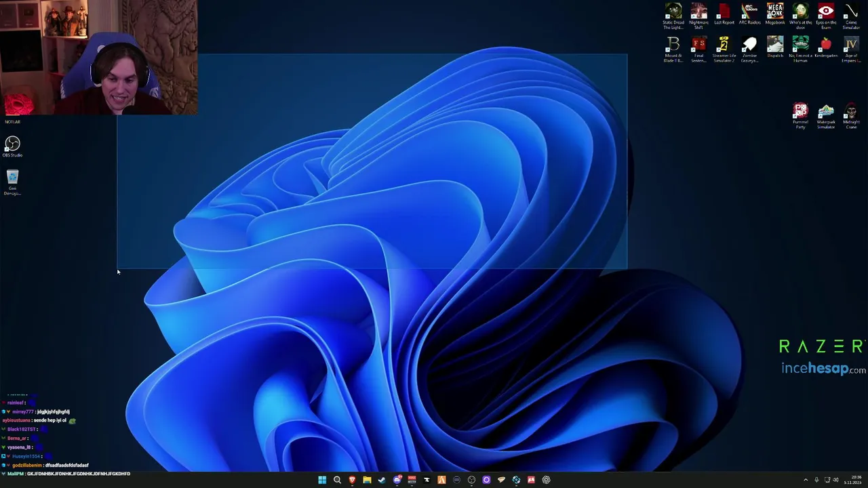The width and height of the screenshot is (868, 488).
Task: Open the ChatGPT taskbar icon
Action: (546, 480)
